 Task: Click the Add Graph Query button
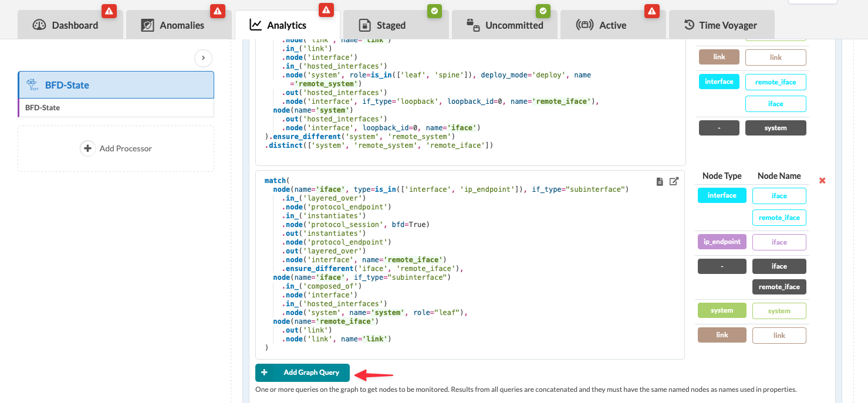(302, 372)
